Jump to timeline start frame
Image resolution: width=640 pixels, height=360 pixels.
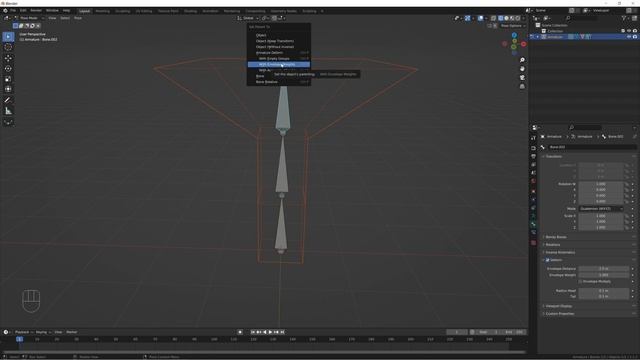tap(253, 332)
